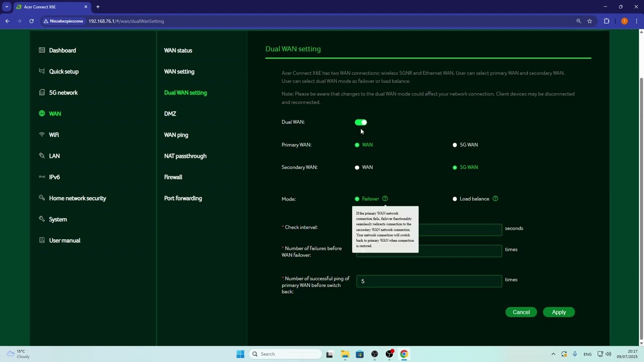The height and width of the screenshot is (362, 644).
Task: Open the Dashboard page icon
Action: (42, 50)
